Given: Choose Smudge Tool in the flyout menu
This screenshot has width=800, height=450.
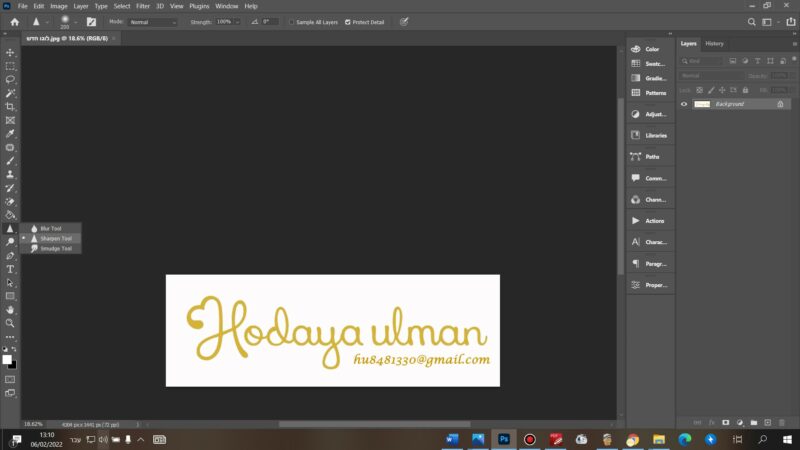Looking at the screenshot, I should click(54, 248).
